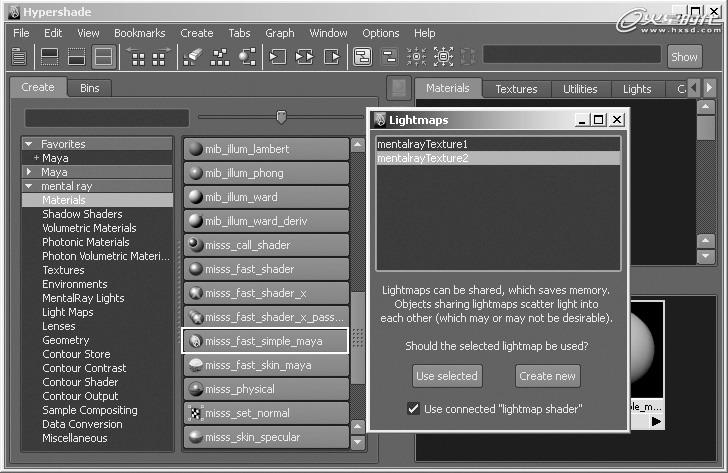The width and height of the screenshot is (728, 473).
Task: Collapse the mental ray section
Action: 29,186
